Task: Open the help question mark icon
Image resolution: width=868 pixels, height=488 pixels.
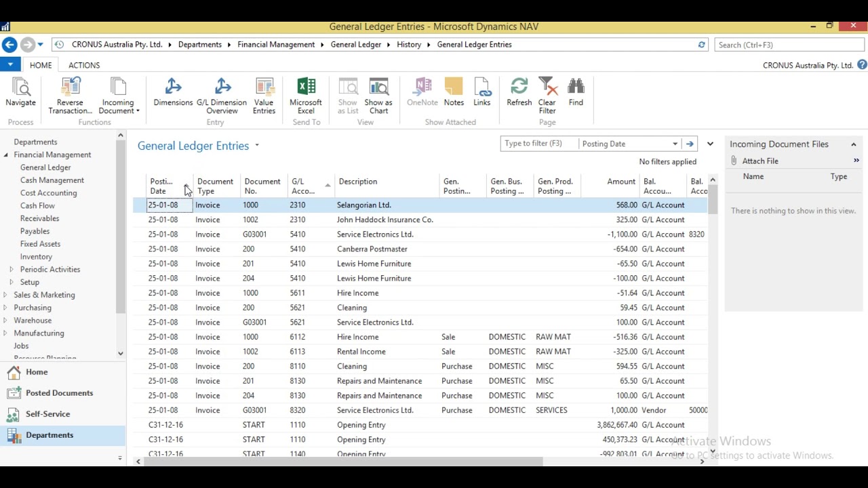Action: coord(862,65)
